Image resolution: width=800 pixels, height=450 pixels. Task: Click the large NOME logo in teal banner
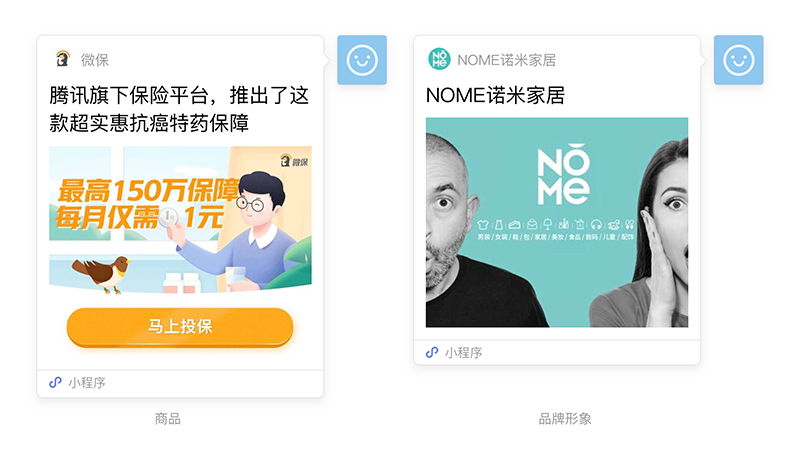(x=563, y=174)
